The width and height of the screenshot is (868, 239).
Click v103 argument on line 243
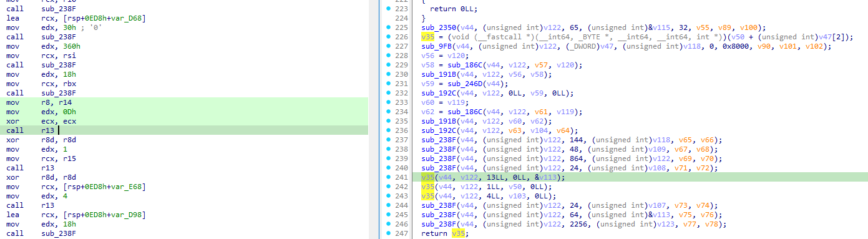coord(517,196)
